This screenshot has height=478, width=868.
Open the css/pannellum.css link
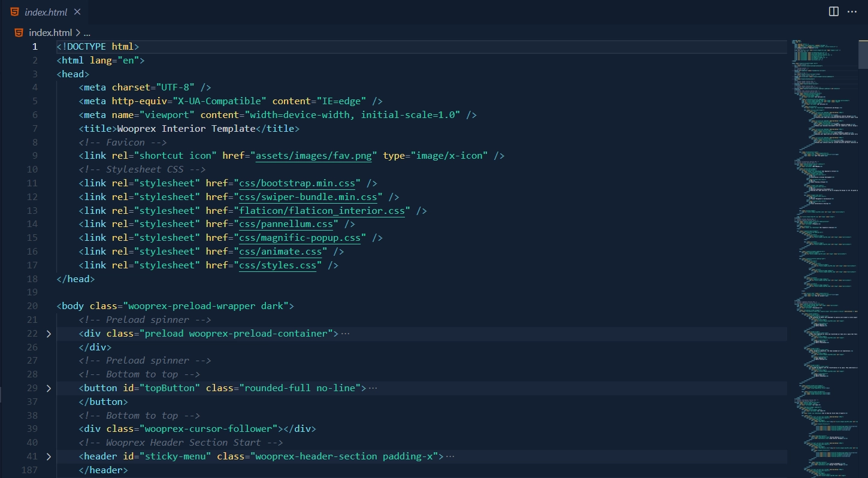coord(286,223)
